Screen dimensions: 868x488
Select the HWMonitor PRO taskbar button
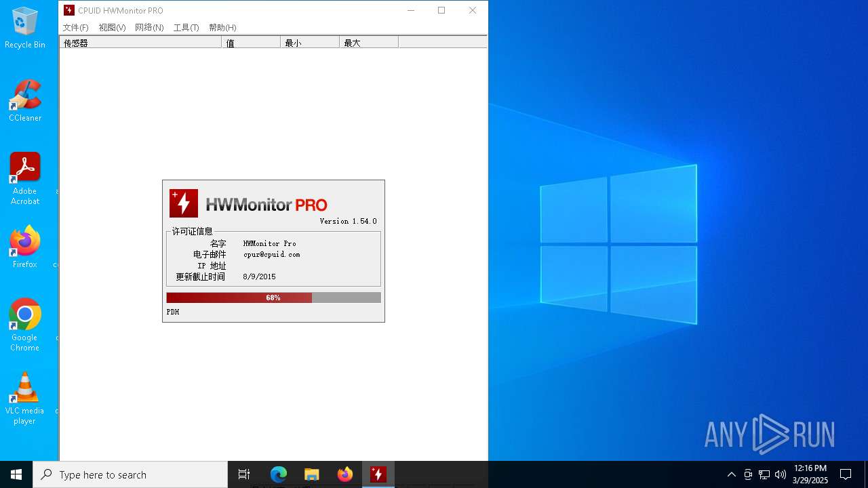[378, 474]
